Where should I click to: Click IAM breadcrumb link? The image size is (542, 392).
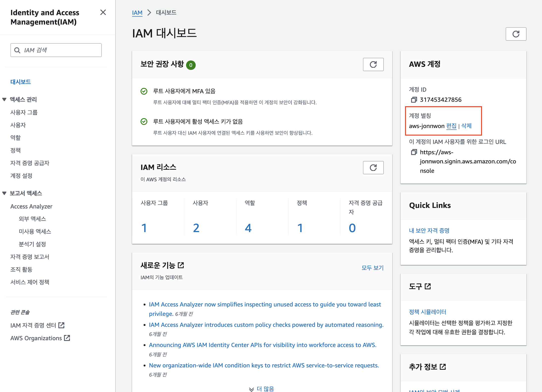tap(137, 13)
